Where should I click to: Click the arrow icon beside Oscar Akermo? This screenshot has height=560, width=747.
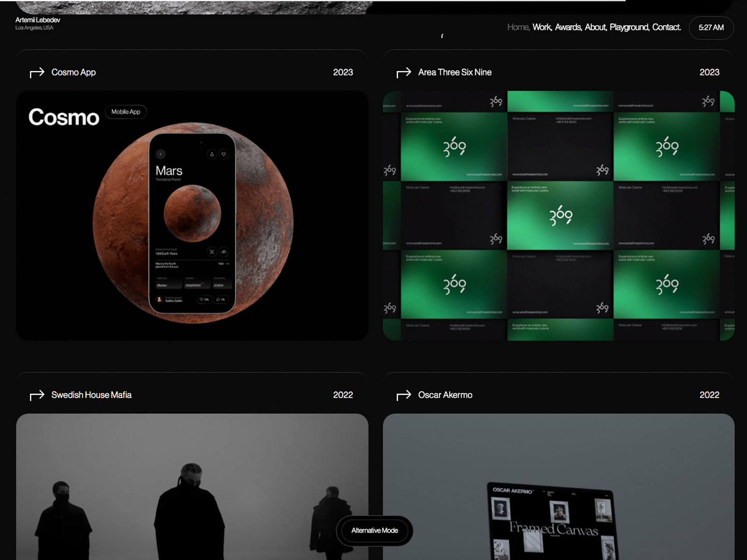pyautogui.click(x=404, y=395)
